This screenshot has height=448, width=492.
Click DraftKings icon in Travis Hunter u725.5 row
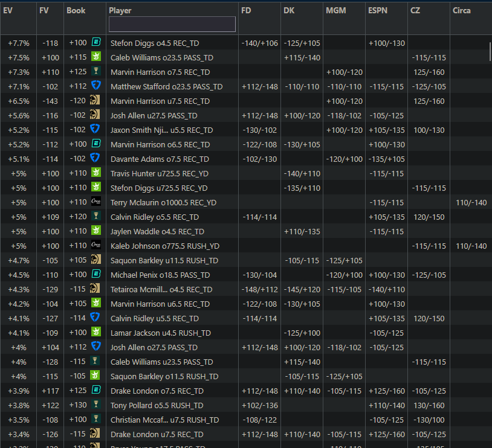[x=96, y=173]
